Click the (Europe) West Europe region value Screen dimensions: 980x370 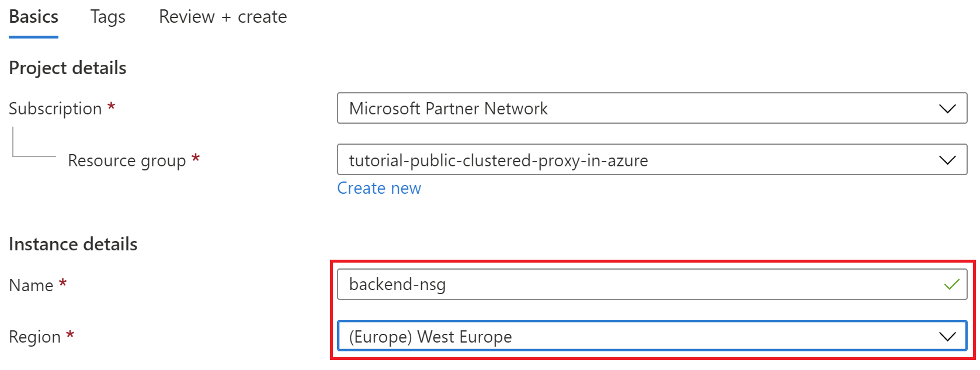click(430, 337)
